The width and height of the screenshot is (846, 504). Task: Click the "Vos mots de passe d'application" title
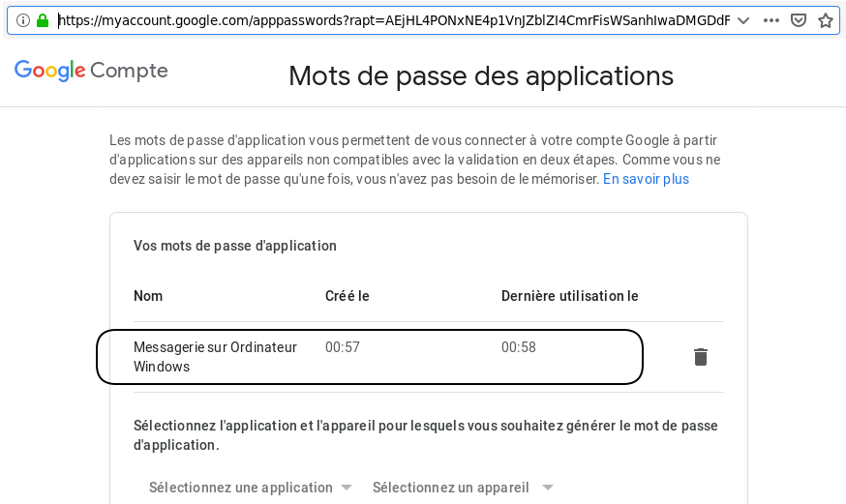click(x=235, y=246)
